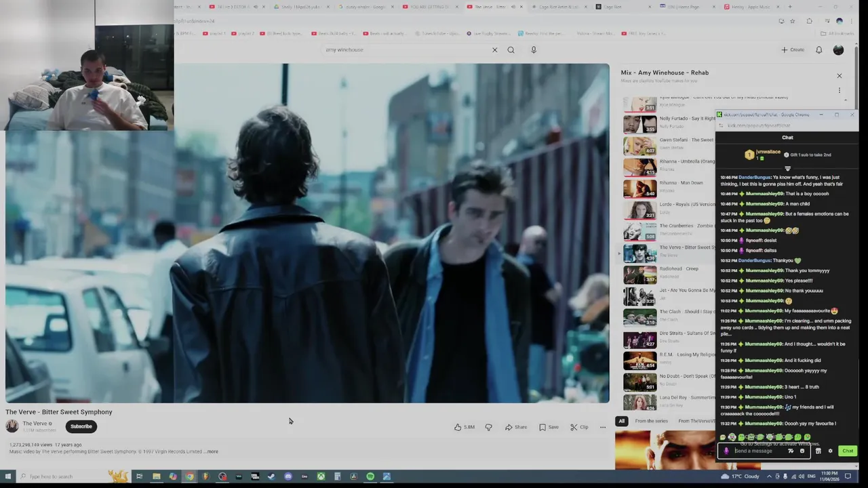Viewport: 868px width, 488px height.
Task: Select Dire Straits - Sultans Of Swing
Action: coord(668,339)
